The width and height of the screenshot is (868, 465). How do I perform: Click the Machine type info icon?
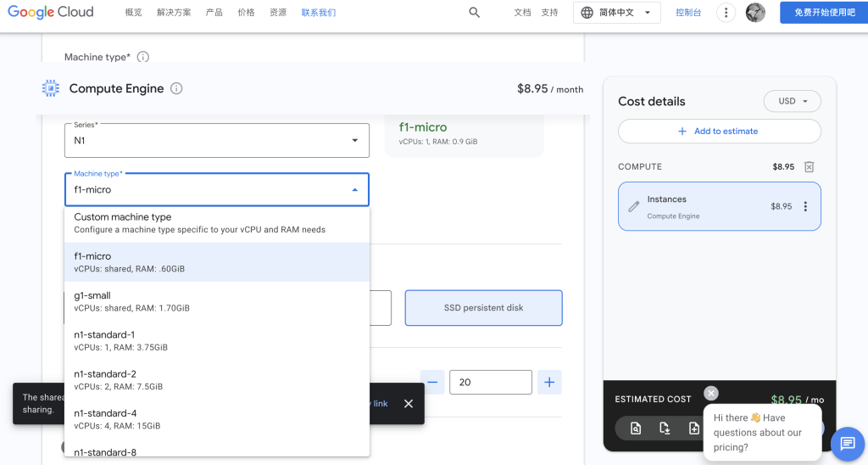[142, 57]
